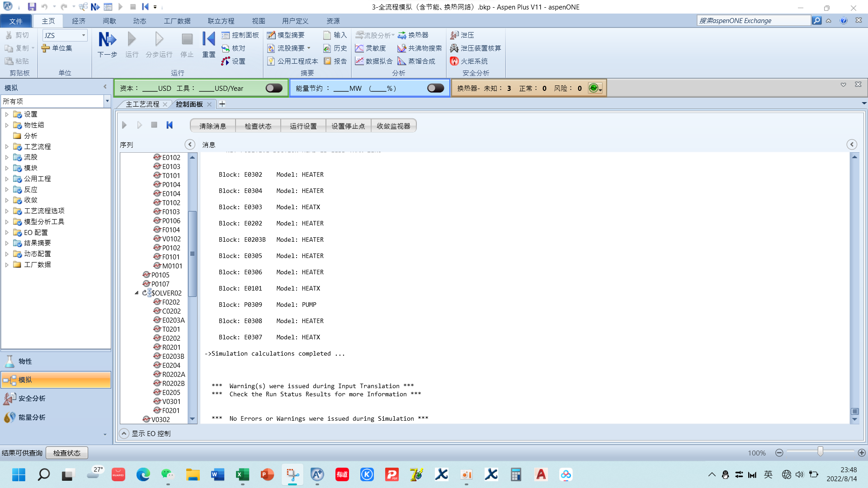Switch to the 主工艺流程 tab
The image size is (868, 488).
[x=142, y=104]
